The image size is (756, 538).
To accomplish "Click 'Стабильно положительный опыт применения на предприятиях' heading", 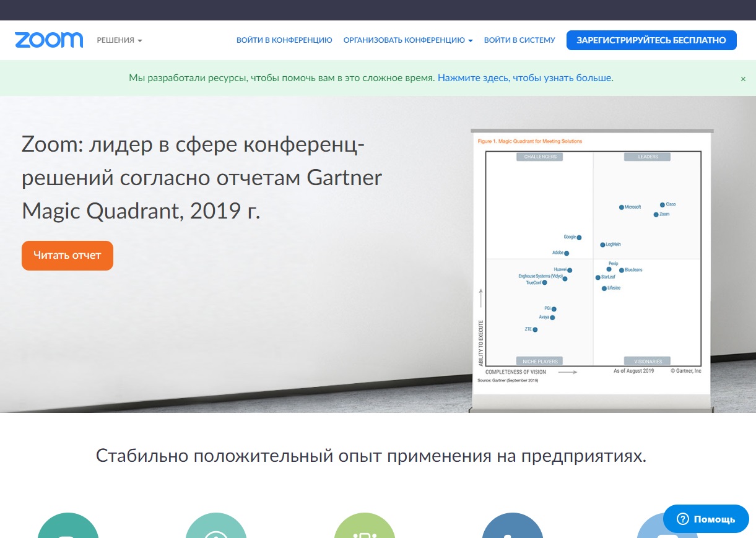I will [371, 456].
